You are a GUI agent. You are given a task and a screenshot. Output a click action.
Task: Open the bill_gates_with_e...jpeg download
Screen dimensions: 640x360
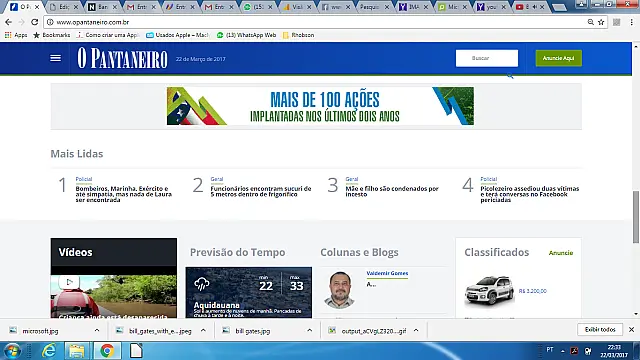click(160, 331)
